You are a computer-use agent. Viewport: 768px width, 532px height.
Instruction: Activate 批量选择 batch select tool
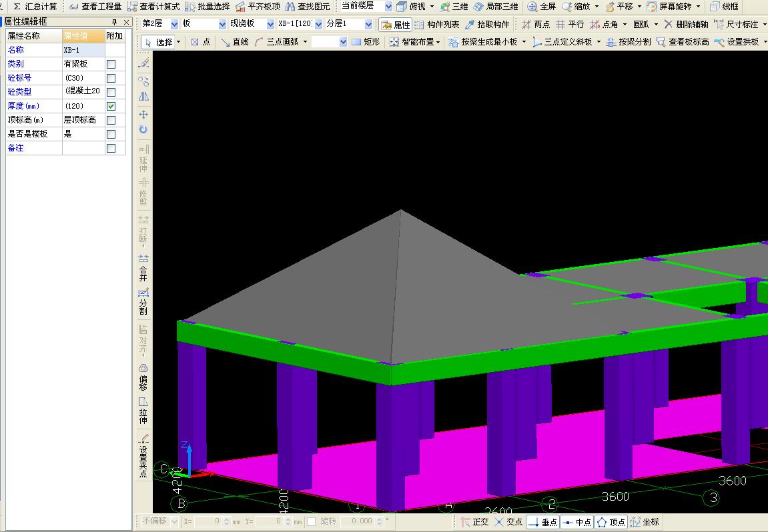pyautogui.click(x=208, y=7)
